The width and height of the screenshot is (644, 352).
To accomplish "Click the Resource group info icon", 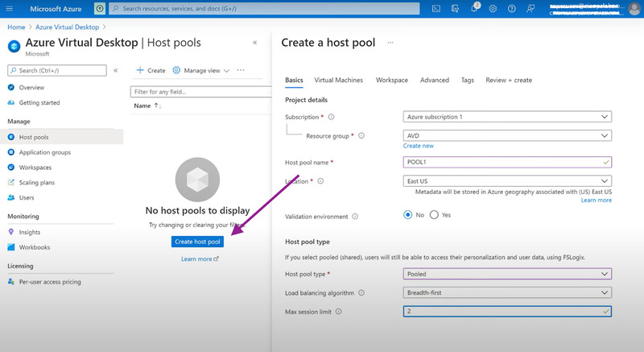I will (x=361, y=135).
